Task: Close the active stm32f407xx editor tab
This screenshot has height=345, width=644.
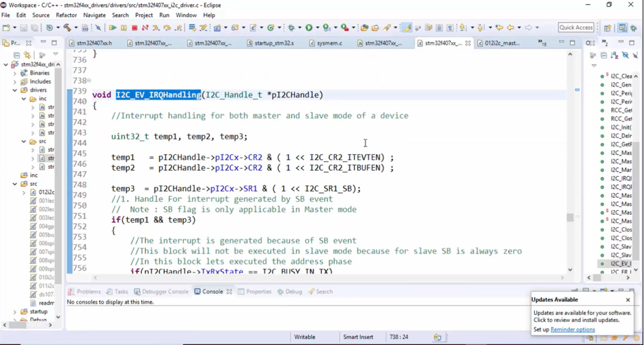Action: 468,43
